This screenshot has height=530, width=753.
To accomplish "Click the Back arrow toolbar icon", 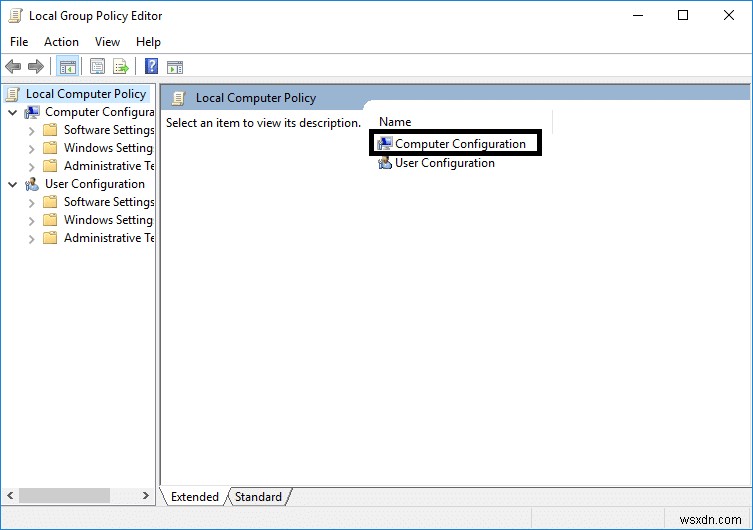I will pyautogui.click(x=13, y=66).
